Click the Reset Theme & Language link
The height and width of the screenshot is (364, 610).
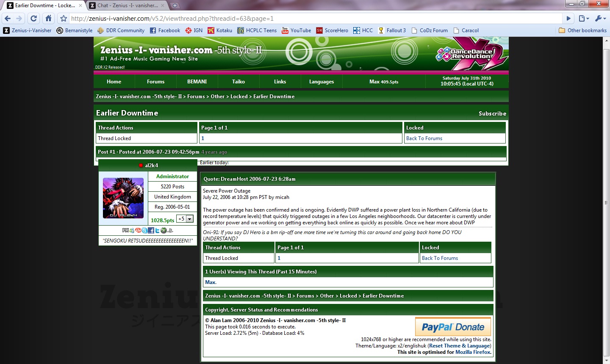(459, 346)
